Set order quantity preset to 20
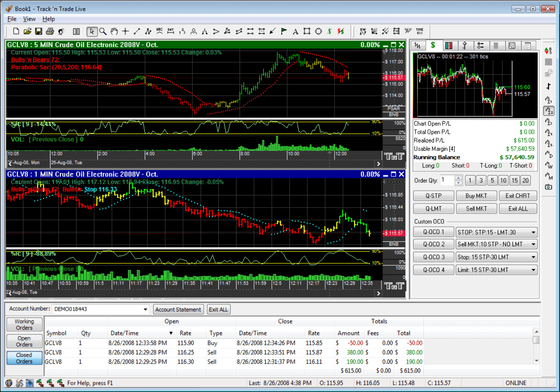The image size is (560, 392). click(525, 181)
